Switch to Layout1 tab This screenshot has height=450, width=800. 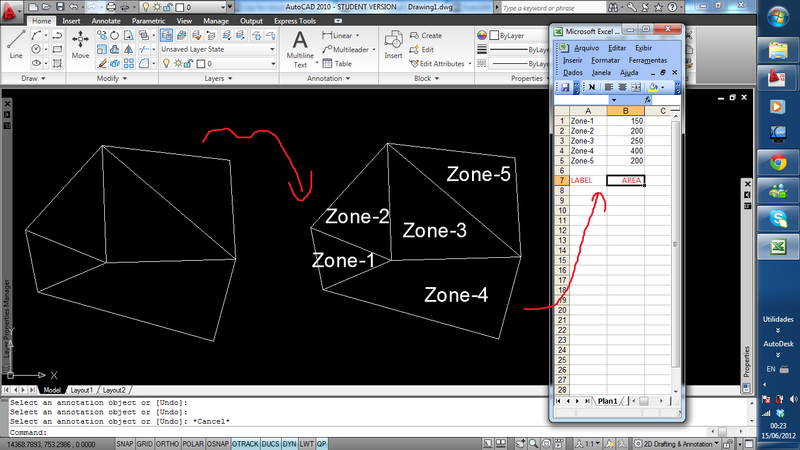click(82, 390)
